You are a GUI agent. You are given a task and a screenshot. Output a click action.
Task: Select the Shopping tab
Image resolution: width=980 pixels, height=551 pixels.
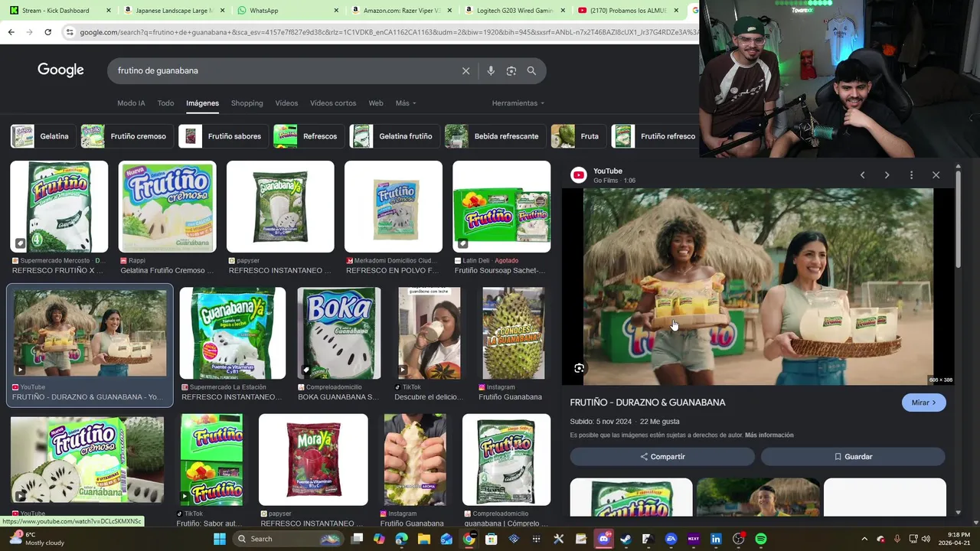coord(247,103)
